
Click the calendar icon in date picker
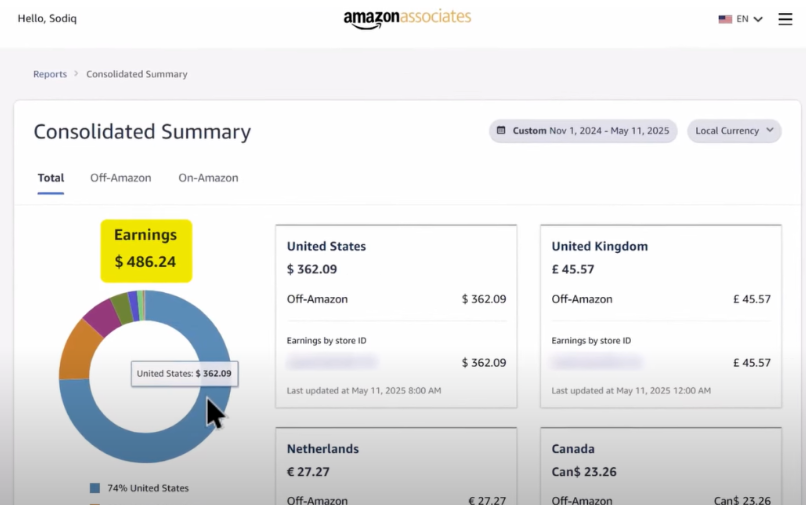point(501,131)
